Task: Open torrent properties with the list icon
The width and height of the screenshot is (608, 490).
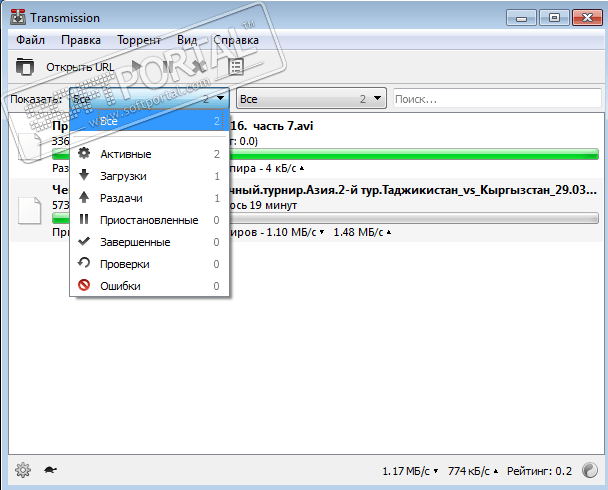Action: (x=236, y=67)
